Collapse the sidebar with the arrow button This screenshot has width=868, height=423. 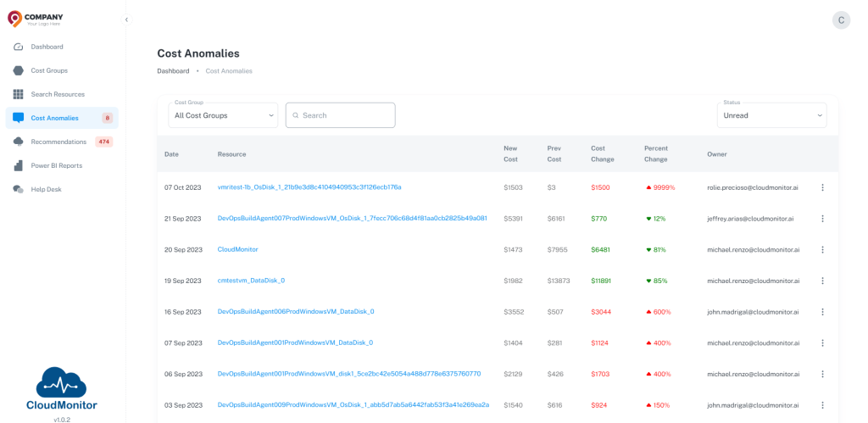pyautogui.click(x=127, y=20)
